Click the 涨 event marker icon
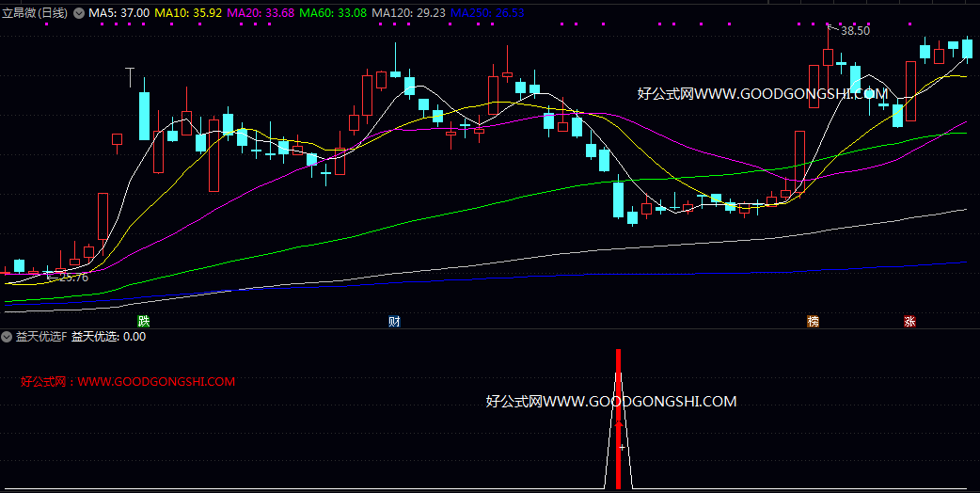 pos(909,321)
